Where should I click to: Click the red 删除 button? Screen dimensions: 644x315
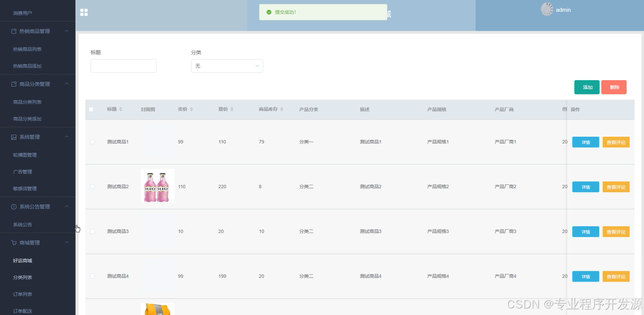[614, 87]
